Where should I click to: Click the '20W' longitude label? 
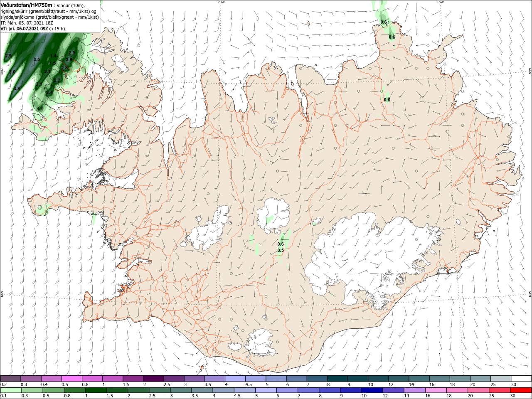[x=221, y=2]
